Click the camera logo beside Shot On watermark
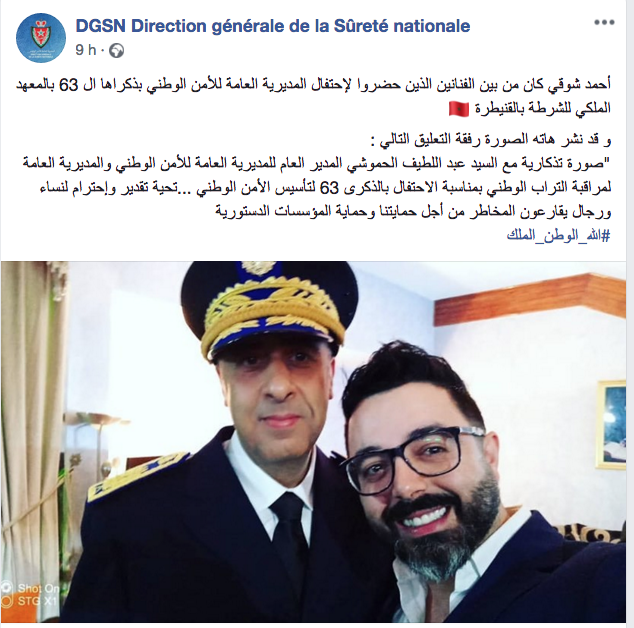 click(8, 590)
